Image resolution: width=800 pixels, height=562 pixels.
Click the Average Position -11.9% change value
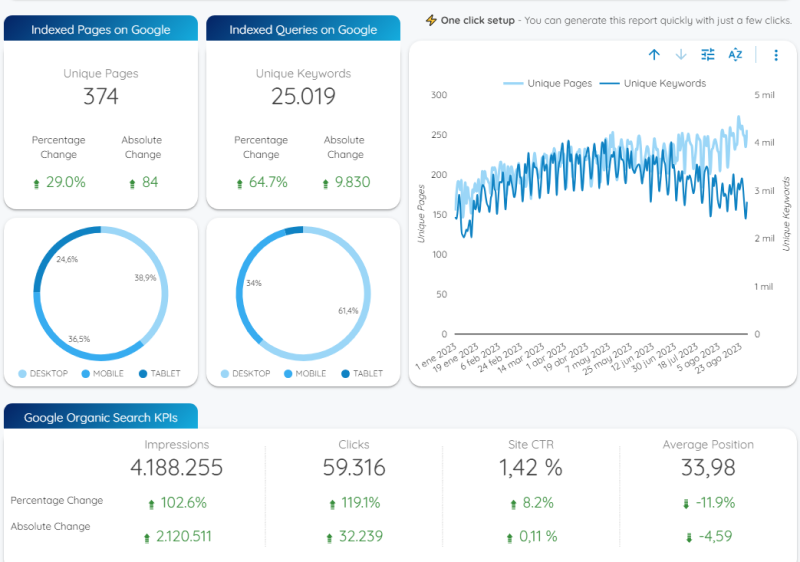coord(715,503)
